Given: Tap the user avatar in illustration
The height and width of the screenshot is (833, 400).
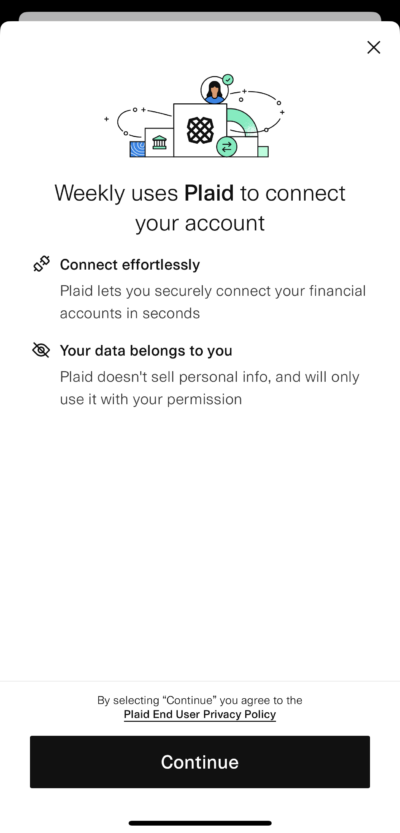Looking at the screenshot, I should coord(215,90).
